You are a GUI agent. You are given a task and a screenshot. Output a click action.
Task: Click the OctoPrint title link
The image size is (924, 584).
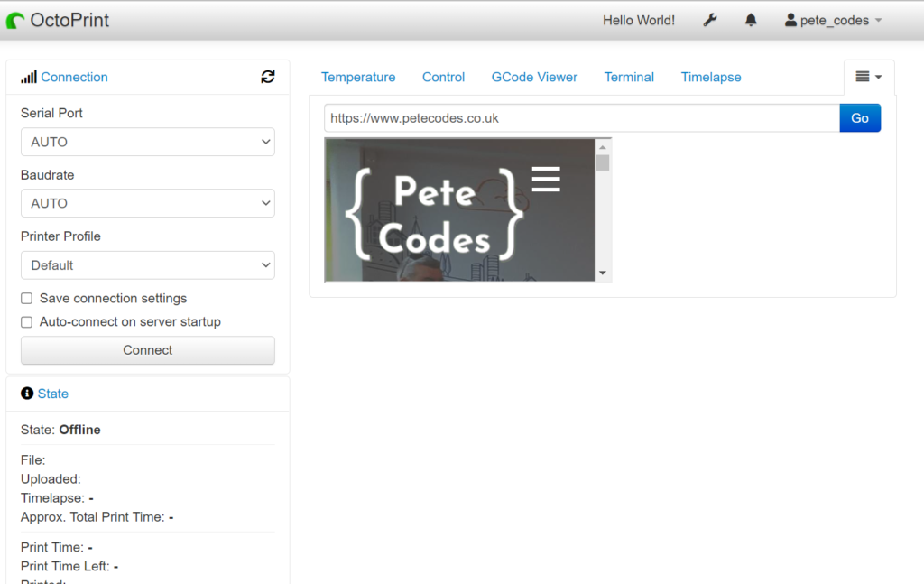pyautogui.click(x=69, y=21)
